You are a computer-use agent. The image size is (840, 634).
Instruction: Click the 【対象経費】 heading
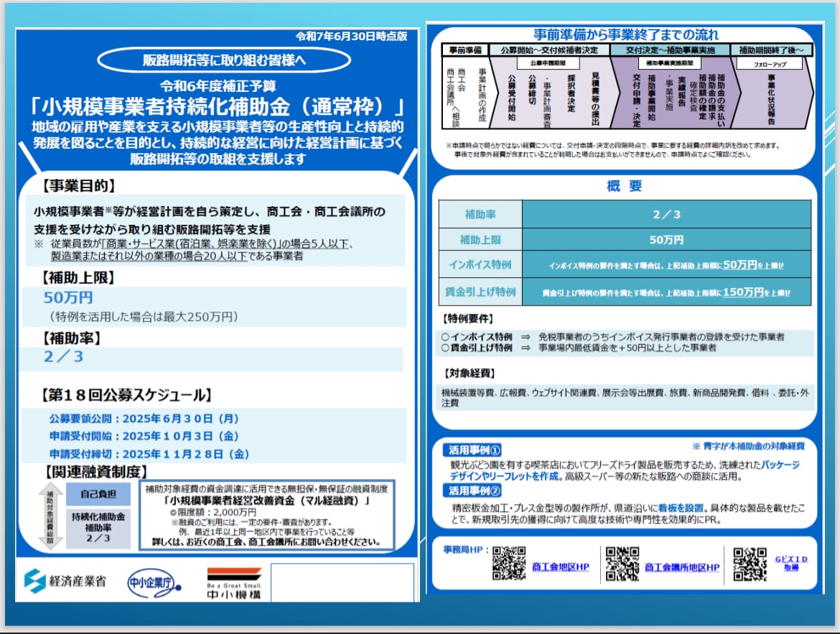(x=470, y=373)
